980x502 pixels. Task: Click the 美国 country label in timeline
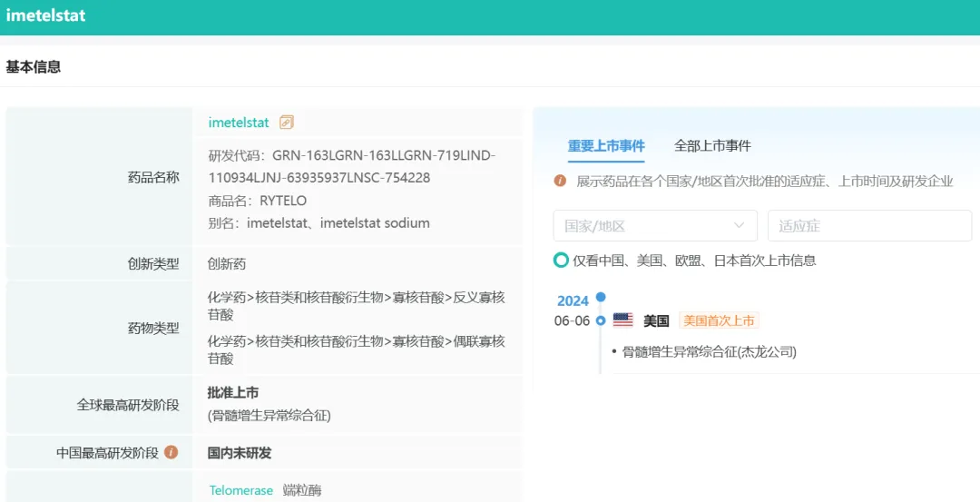click(x=656, y=320)
